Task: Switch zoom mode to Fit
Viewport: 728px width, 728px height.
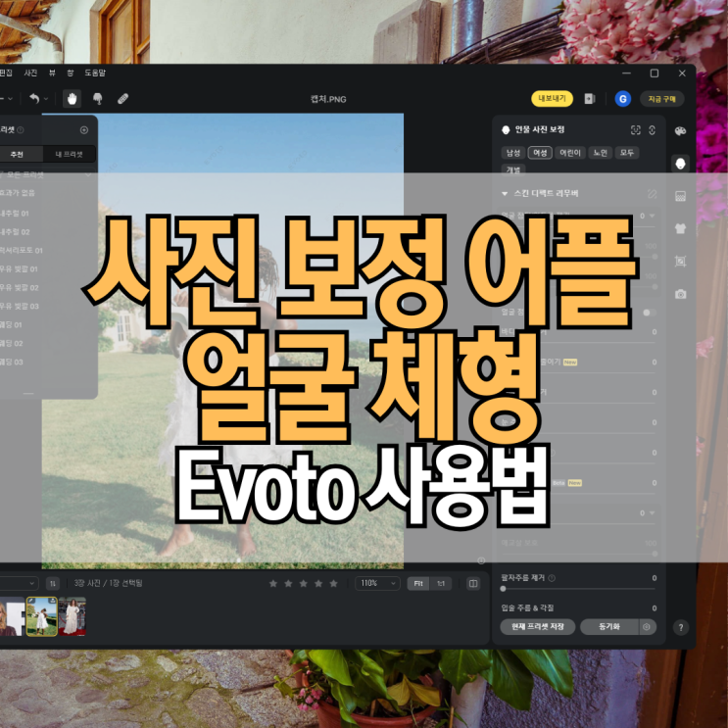Action: tap(418, 583)
